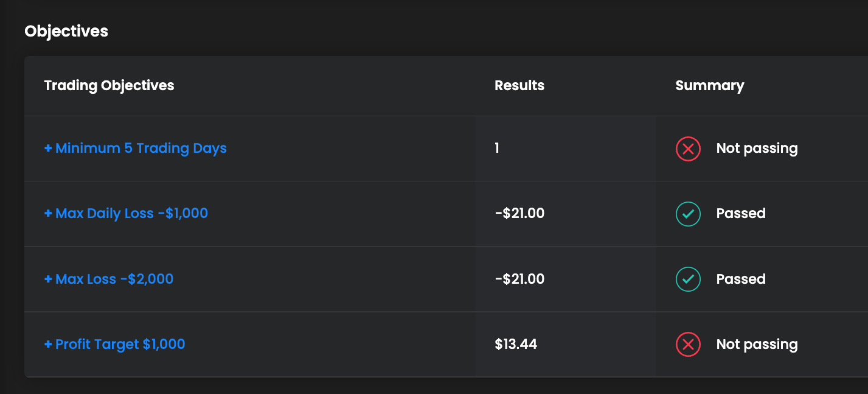
Task: Click the Summary column header
Action: (709, 86)
